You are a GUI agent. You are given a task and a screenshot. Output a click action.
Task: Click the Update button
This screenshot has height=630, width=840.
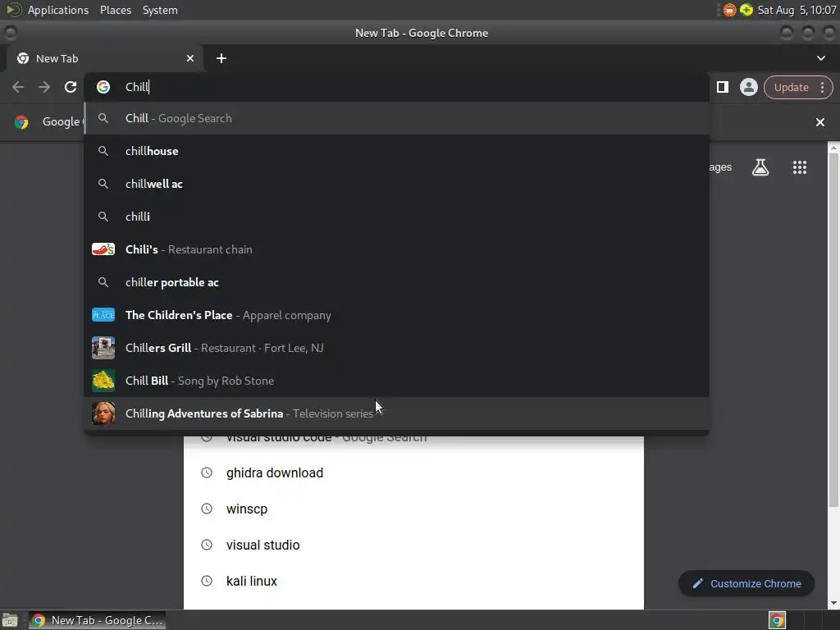tap(792, 87)
